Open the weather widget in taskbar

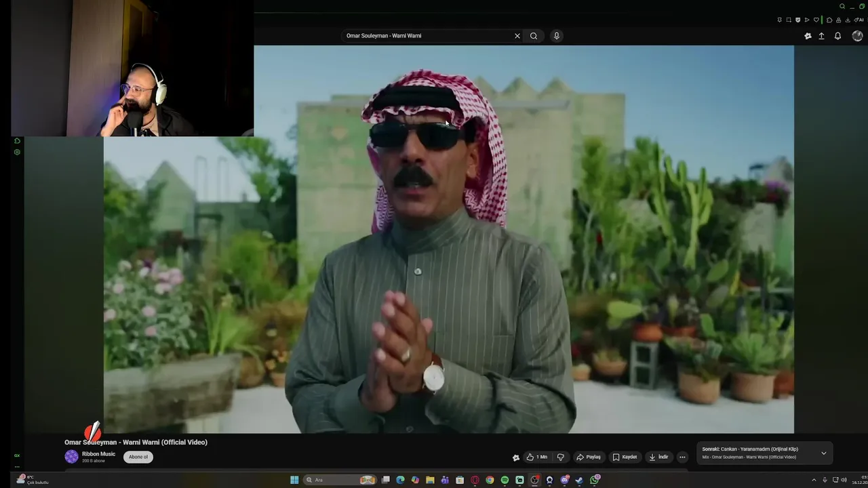point(33,480)
